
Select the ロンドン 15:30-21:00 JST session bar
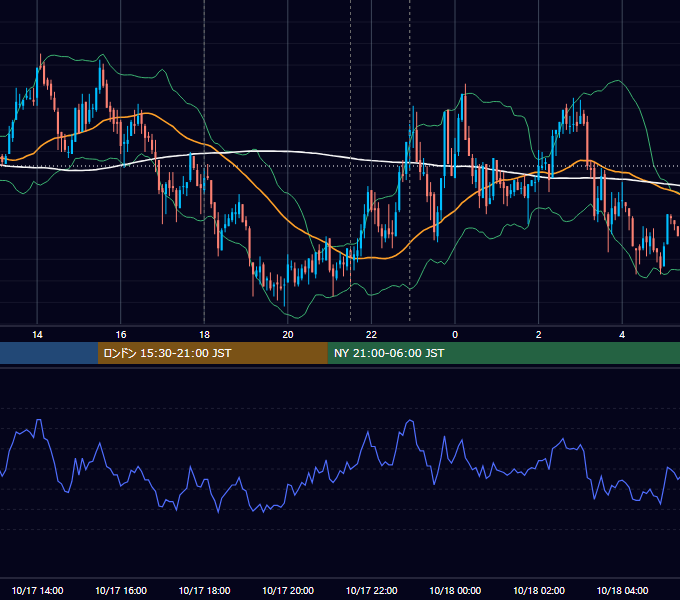[212, 353]
